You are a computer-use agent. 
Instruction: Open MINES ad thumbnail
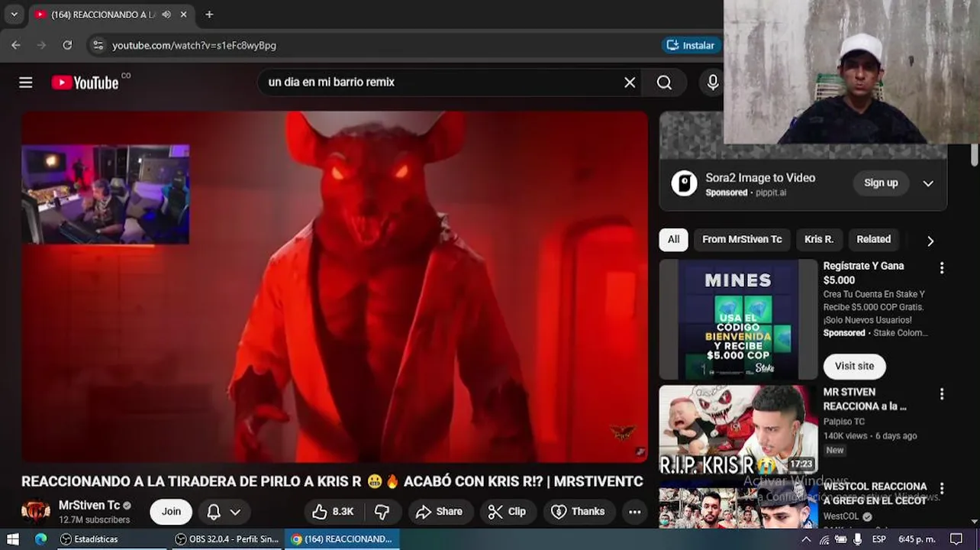738,319
